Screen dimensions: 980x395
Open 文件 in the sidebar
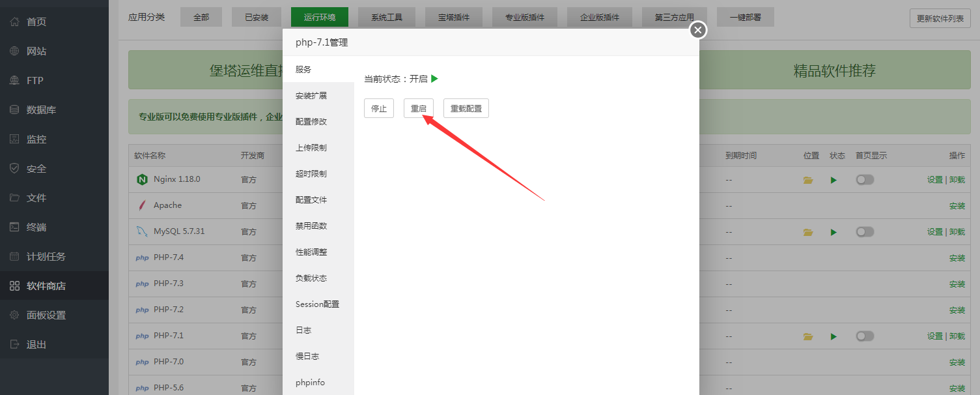tap(54, 197)
